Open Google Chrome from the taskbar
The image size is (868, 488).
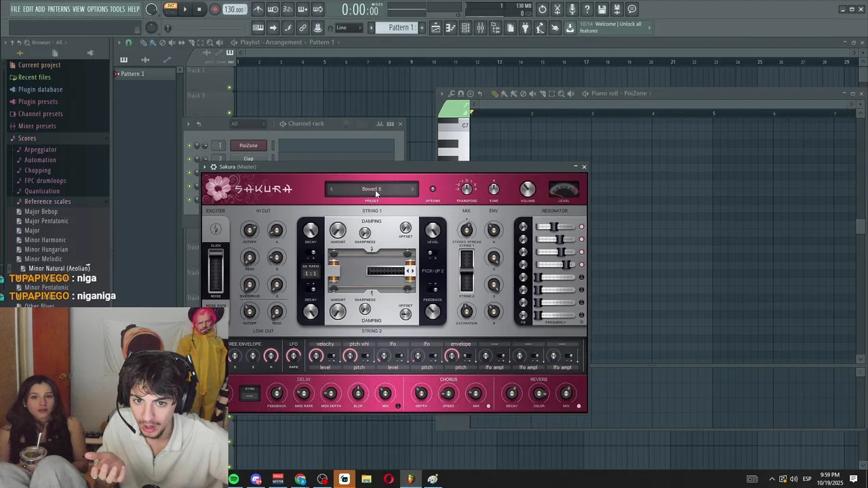300,479
